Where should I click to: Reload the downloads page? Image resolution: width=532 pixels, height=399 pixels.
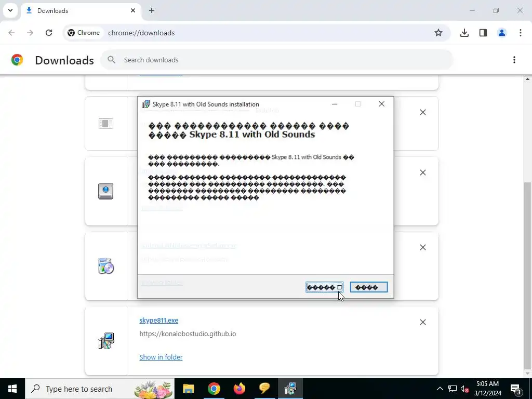pyautogui.click(x=49, y=33)
